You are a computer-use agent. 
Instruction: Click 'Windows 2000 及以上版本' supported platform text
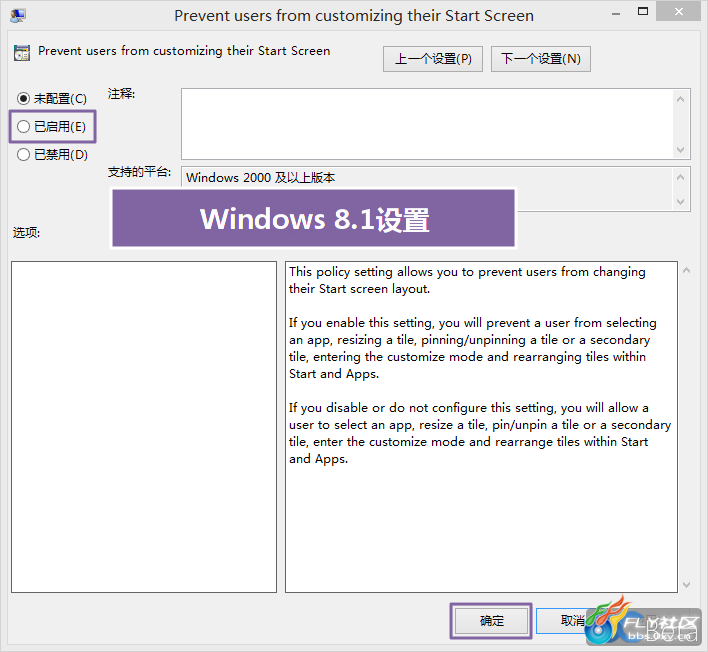(261, 177)
